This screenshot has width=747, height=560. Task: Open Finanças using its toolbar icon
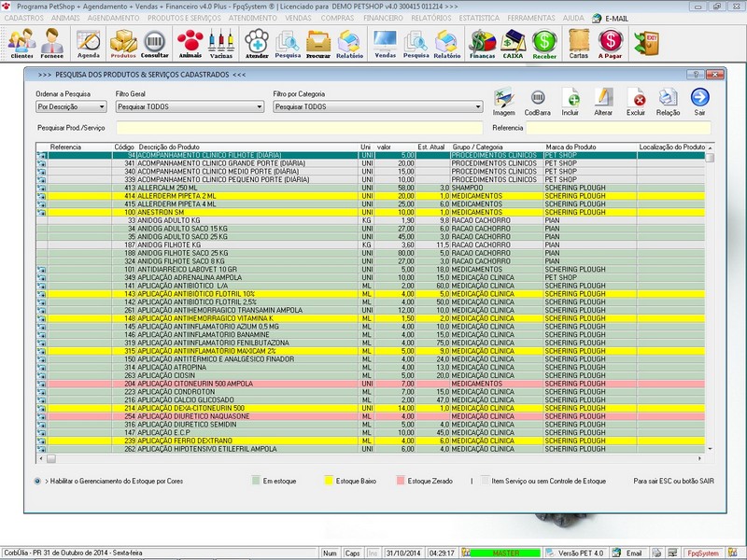[x=485, y=41]
